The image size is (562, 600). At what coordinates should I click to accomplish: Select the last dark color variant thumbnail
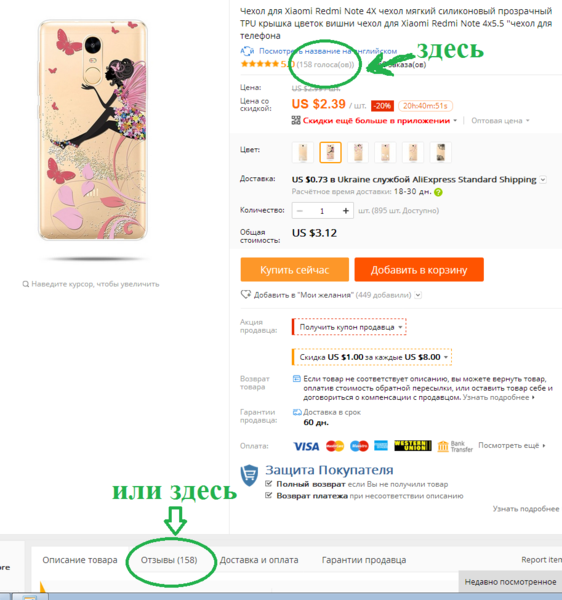click(441, 152)
